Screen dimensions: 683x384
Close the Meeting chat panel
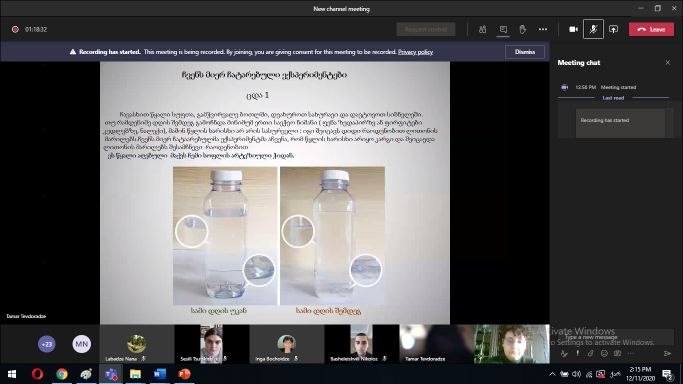coord(668,63)
